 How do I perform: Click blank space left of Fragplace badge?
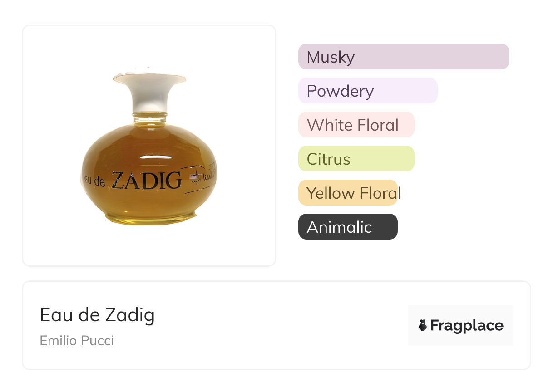(281, 325)
